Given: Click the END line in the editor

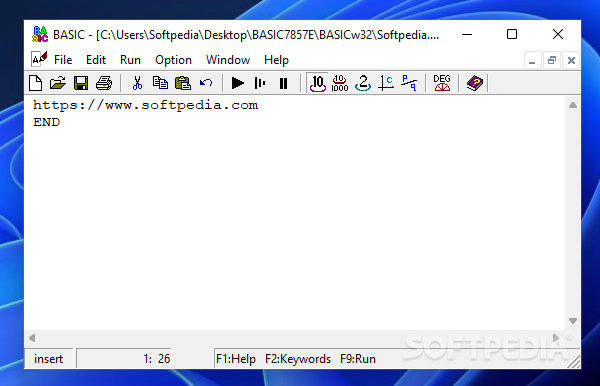Looking at the screenshot, I should (x=46, y=122).
